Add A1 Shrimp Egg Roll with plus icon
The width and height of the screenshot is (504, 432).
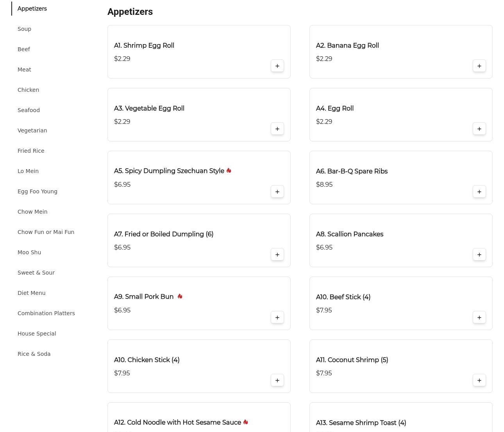pyautogui.click(x=277, y=66)
